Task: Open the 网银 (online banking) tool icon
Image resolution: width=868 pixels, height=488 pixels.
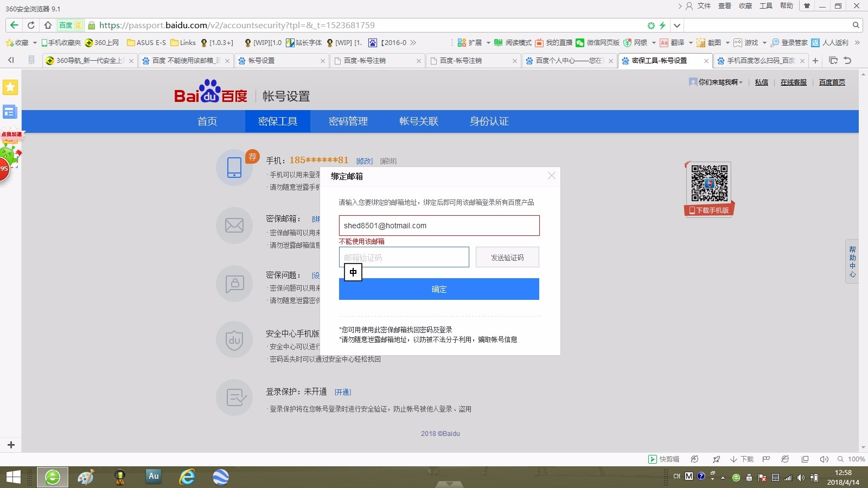Action: tap(626, 42)
